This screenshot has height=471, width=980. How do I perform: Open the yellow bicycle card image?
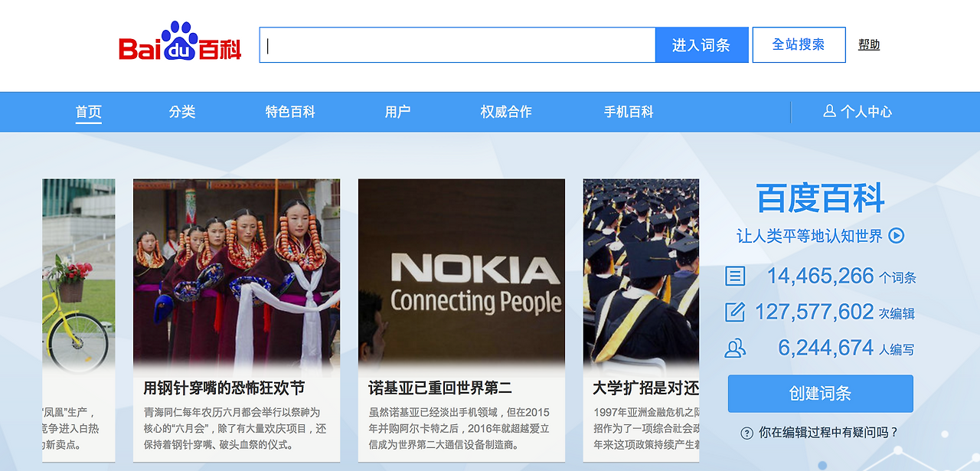click(79, 276)
